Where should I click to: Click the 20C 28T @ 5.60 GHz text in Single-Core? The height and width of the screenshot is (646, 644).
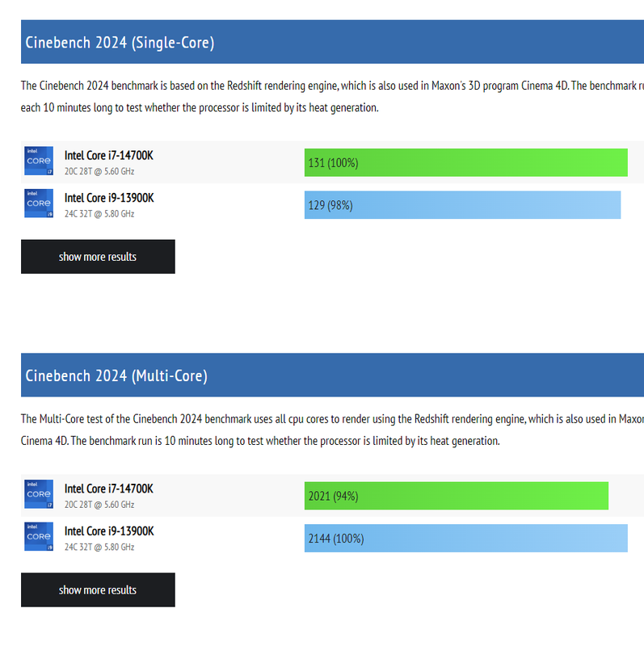99,171
